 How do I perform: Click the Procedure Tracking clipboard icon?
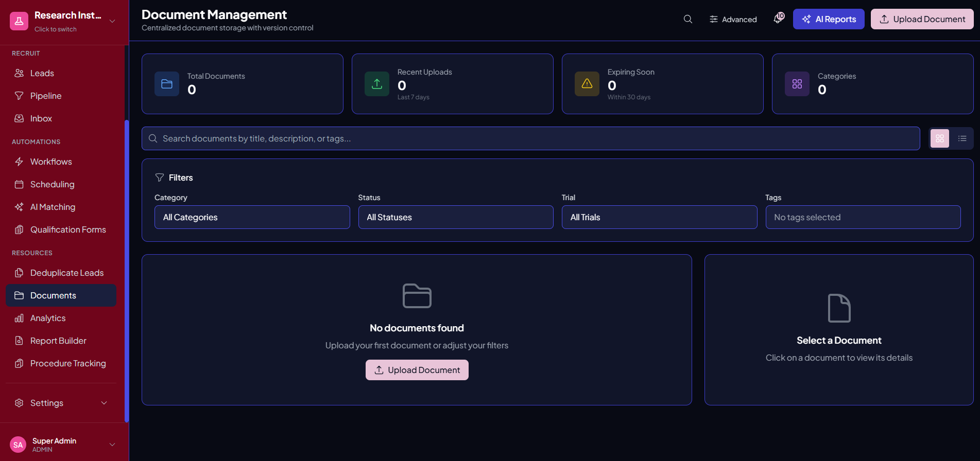pos(19,363)
